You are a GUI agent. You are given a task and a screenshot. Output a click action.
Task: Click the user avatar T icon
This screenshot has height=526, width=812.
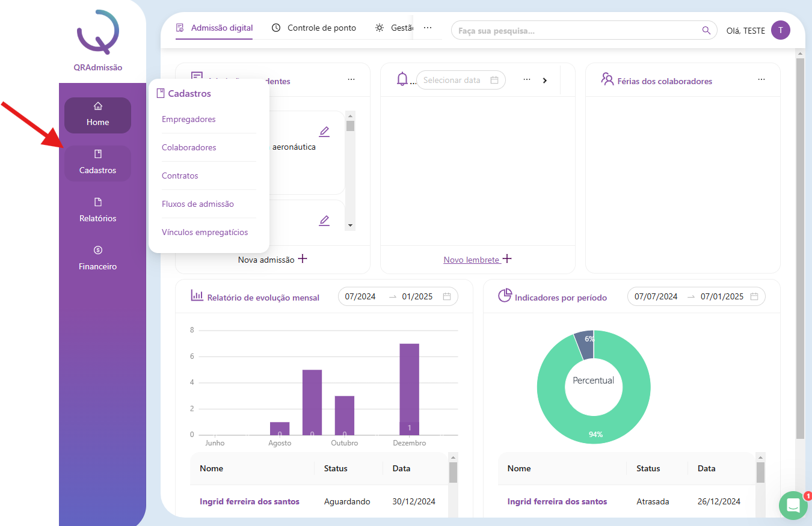click(780, 30)
